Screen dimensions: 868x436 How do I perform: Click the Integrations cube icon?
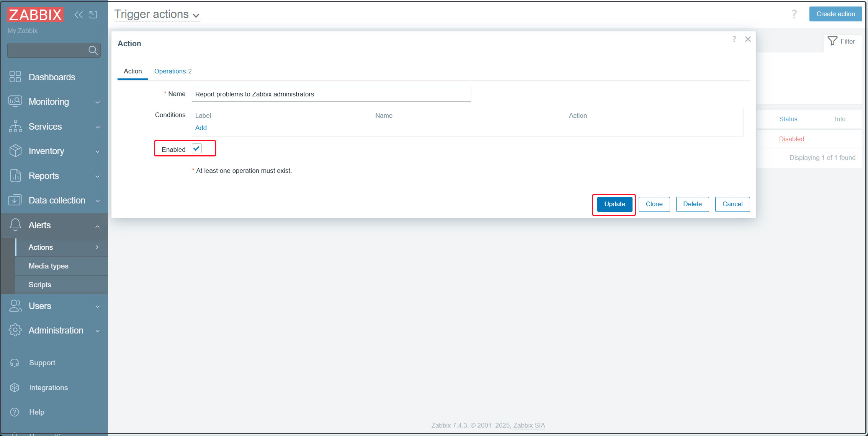(x=15, y=387)
